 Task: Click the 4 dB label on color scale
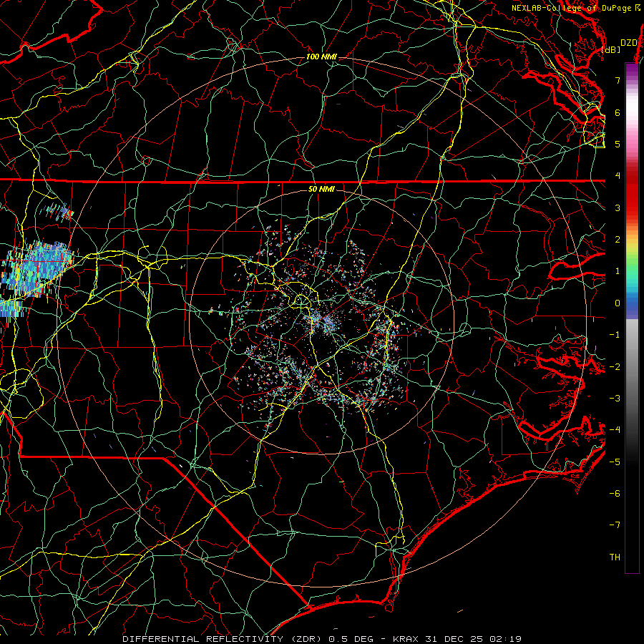tap(618, 176)
